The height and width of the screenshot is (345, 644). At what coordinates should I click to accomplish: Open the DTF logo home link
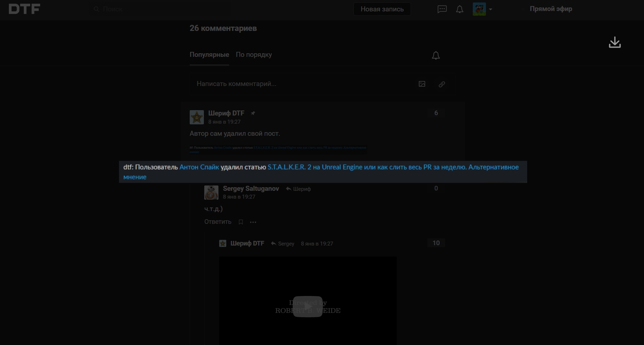[x=24, y=9]
